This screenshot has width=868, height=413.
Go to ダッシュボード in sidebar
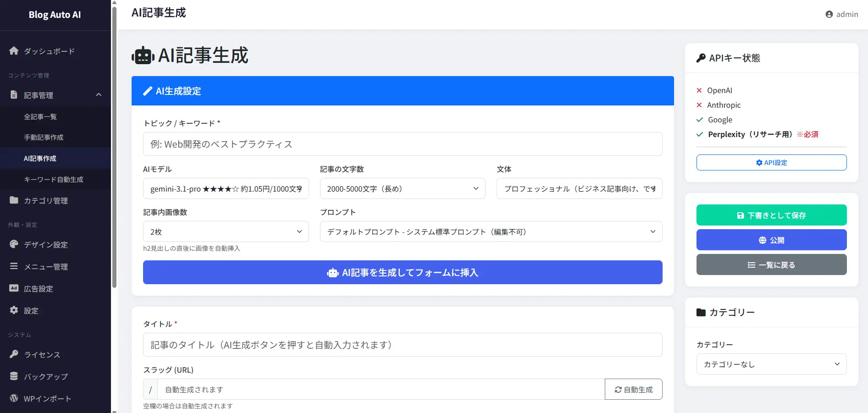50,51
